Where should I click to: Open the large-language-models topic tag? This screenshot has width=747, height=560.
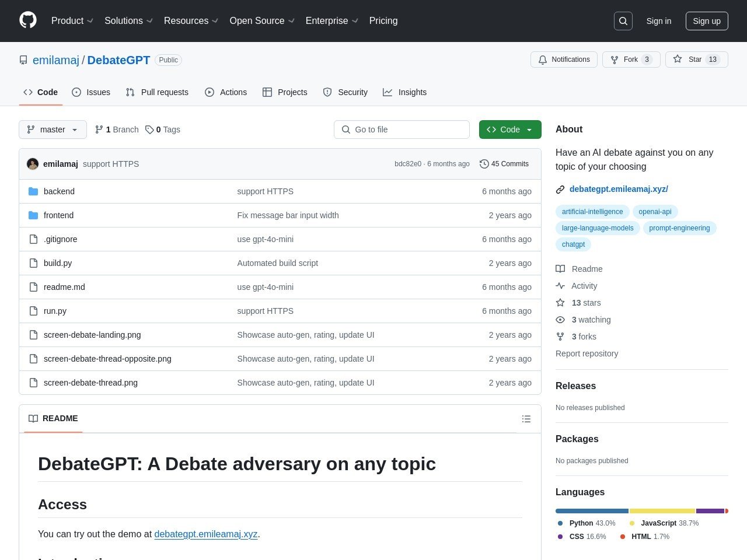598,228
